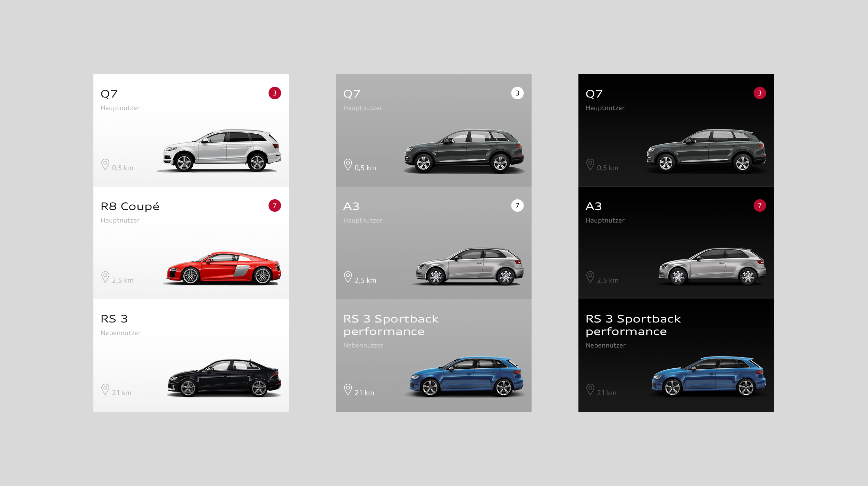
Task: Click 21 km distance in gray panel
Action: [x=364, y=393]
